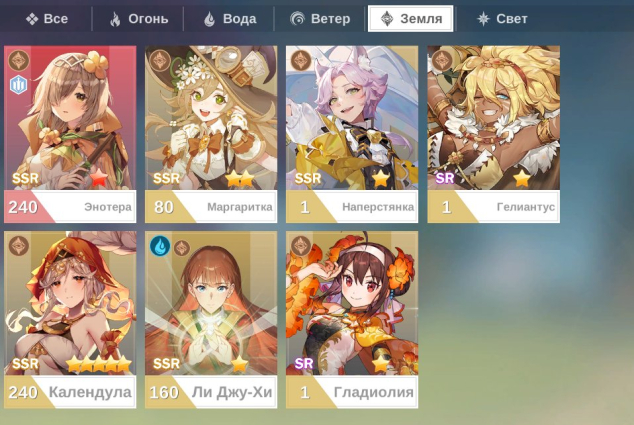Click the Земля tab
The width and height of the screenshot is (634, 425).
[x=411, y=19]
